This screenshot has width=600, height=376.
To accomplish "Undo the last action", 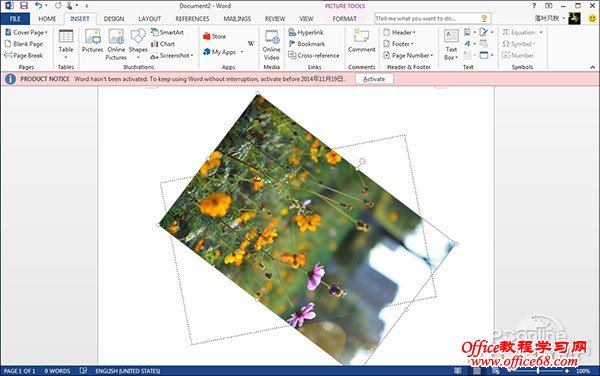I will [38, 6].
